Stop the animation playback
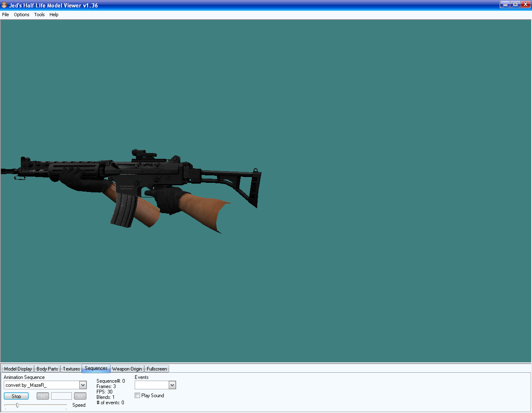 (16, 396)
